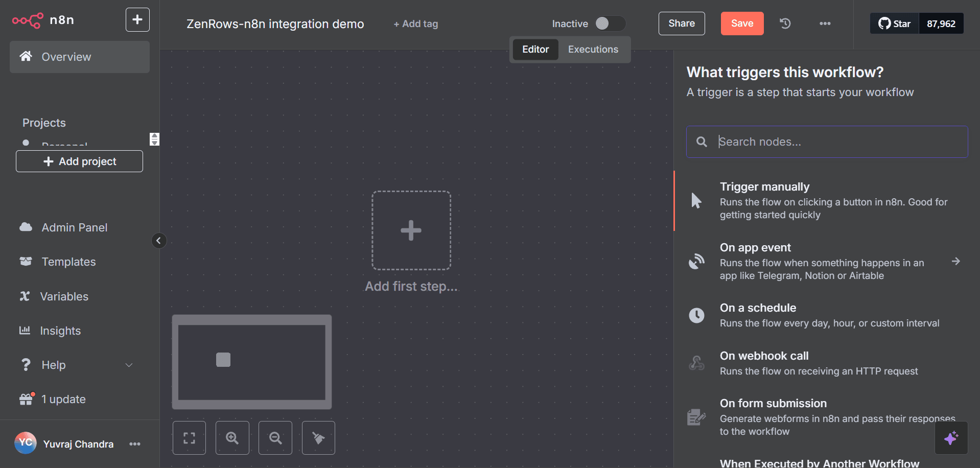Click the Projects heading
The image size is (980, 468).
44,123
